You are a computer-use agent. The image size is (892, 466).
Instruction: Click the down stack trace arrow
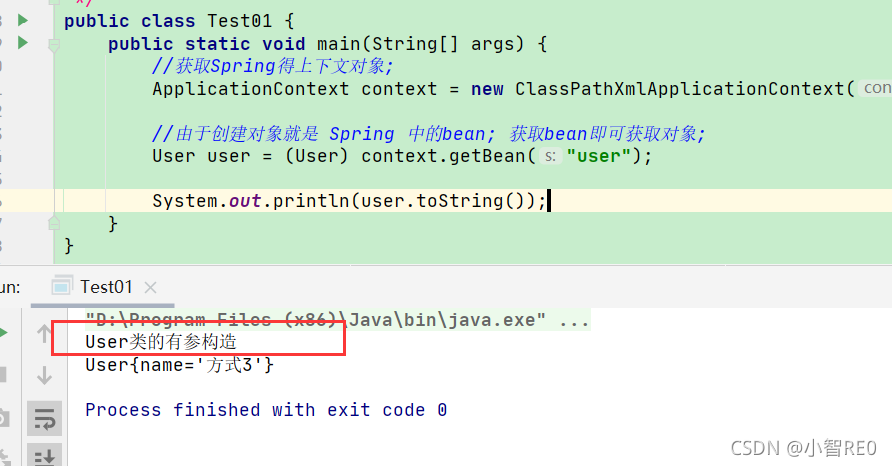pos(44,376)
